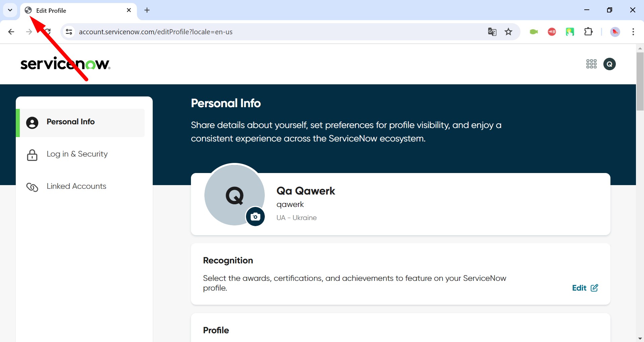
Task: Click the Google Translate icon in address bar
Action: (492, 32)
